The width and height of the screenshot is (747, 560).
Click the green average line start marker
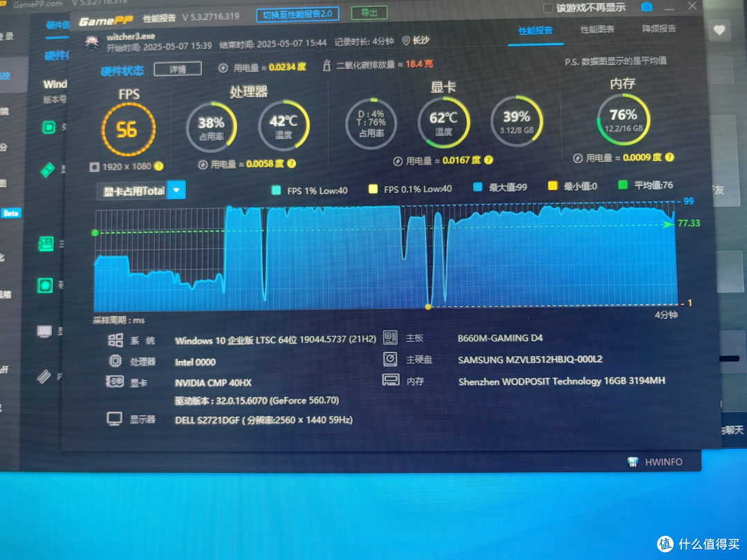[95, 233]
